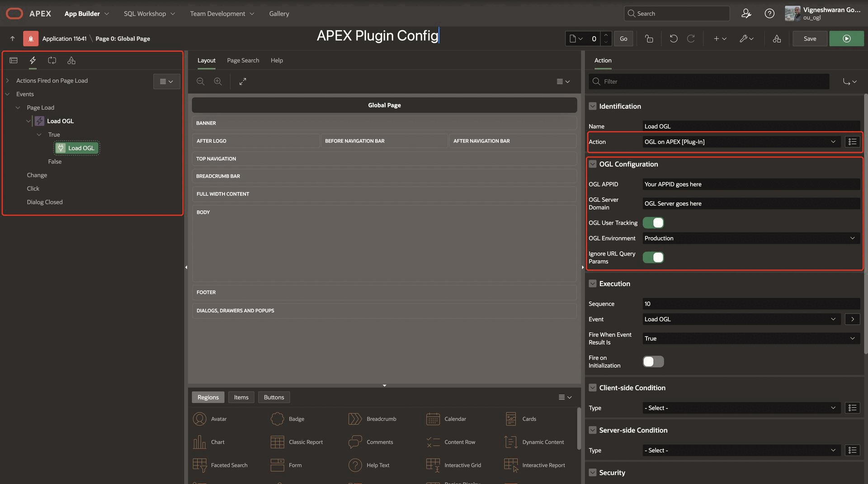868x484 pixels.
Task: Click the top Search box
Action: 677,14
